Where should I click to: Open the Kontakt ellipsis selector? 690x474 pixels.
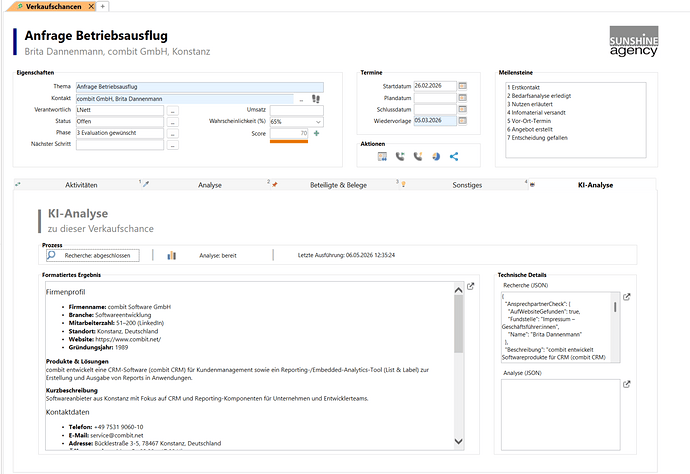coord(301,99)
